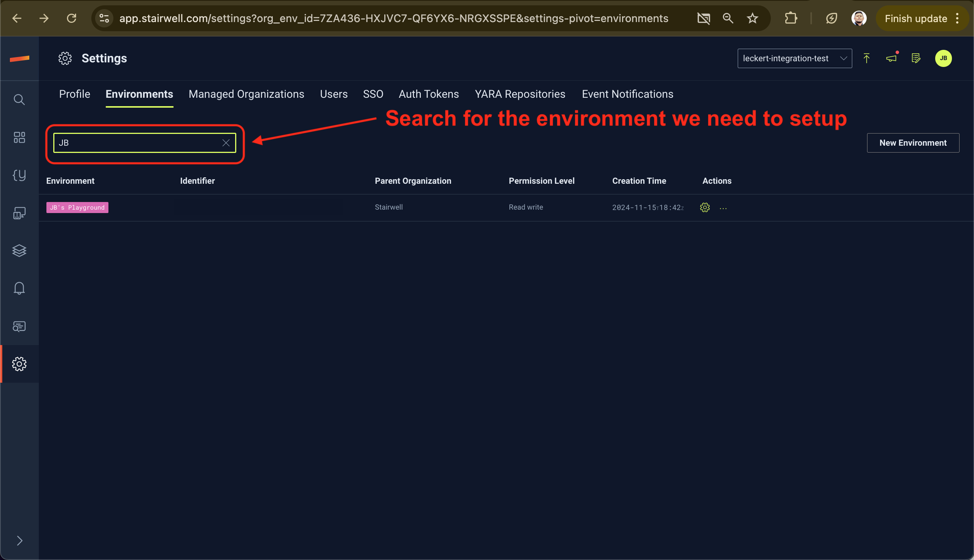Screen dimensions: 974x560
Task: Open the leckert-integration-test environment dropdown
Action: (794, 59)
